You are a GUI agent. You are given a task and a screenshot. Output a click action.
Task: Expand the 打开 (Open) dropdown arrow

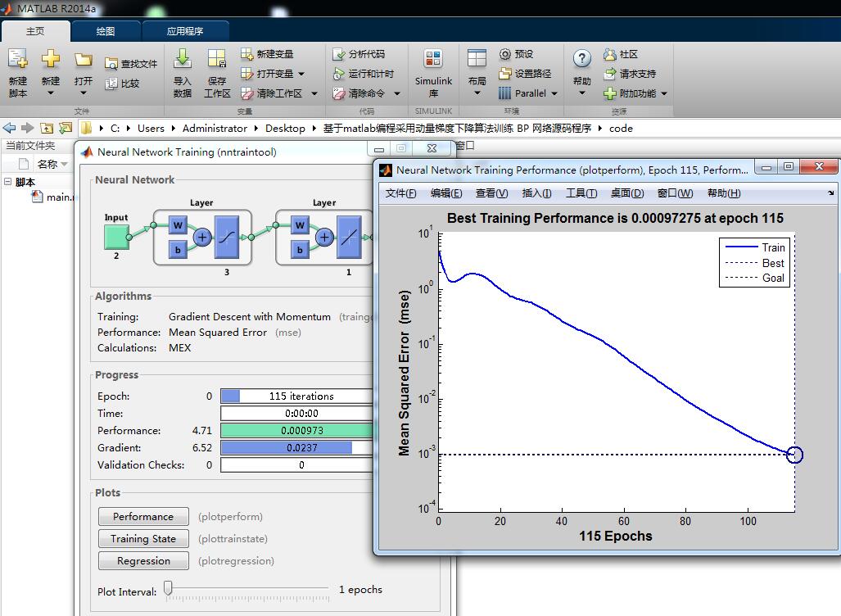tap(84, 93)
